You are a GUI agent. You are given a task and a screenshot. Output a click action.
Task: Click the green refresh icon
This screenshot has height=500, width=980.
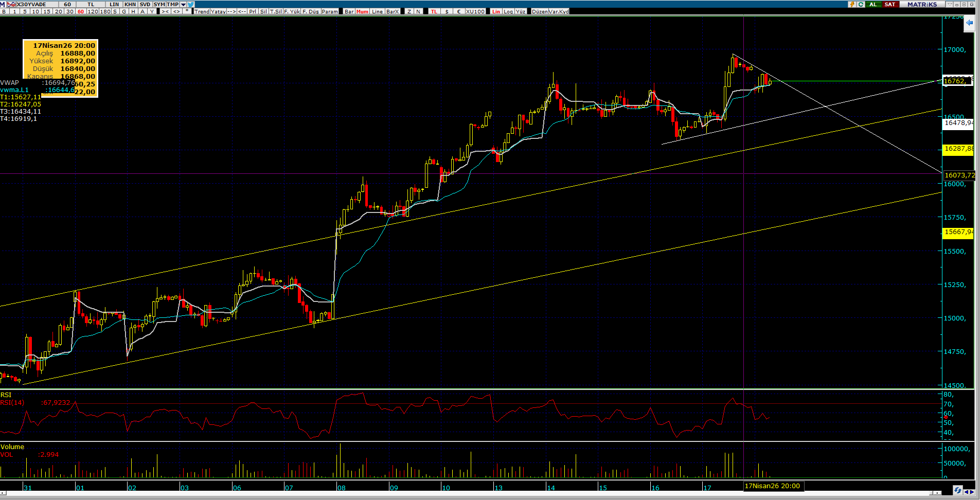tap(861, 4)
